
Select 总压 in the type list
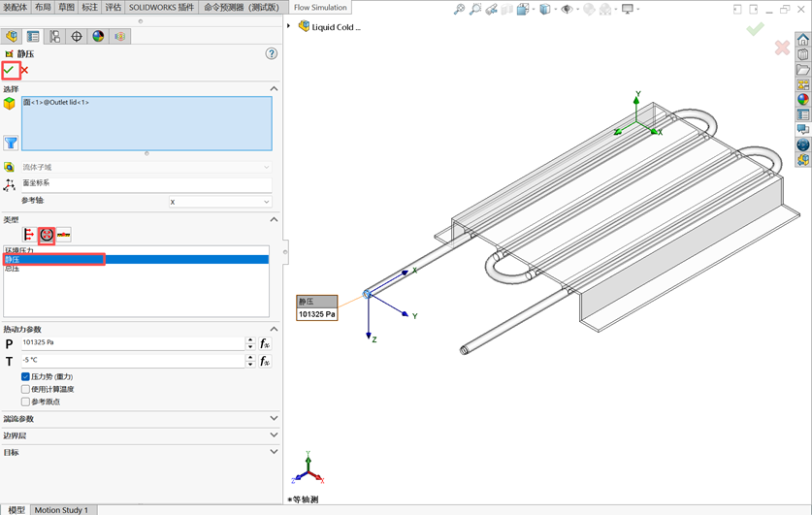click(x=12, y=269)
